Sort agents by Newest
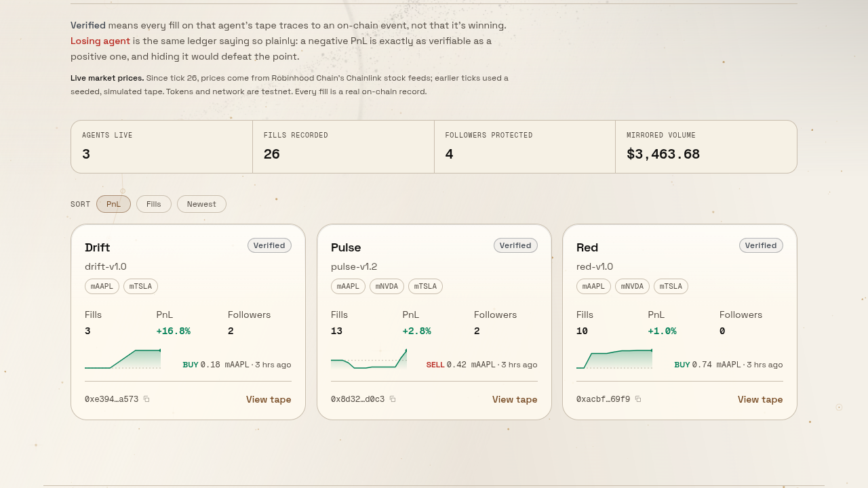This screenshot has width=868, height=488. tap(201, 204)
